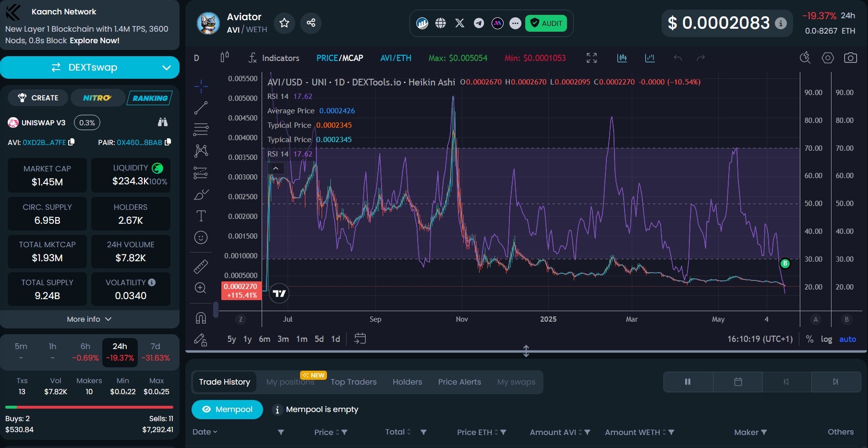Click the more links ellipsis icon
The height and width of the screenshot is (448, 868).
pos(515,23)
